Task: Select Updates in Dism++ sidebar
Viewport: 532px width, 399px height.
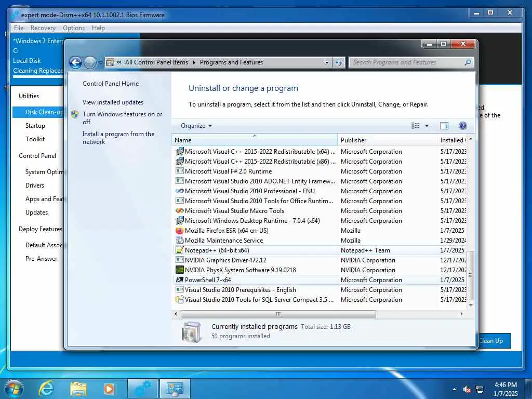Action: tap(37, 212)
